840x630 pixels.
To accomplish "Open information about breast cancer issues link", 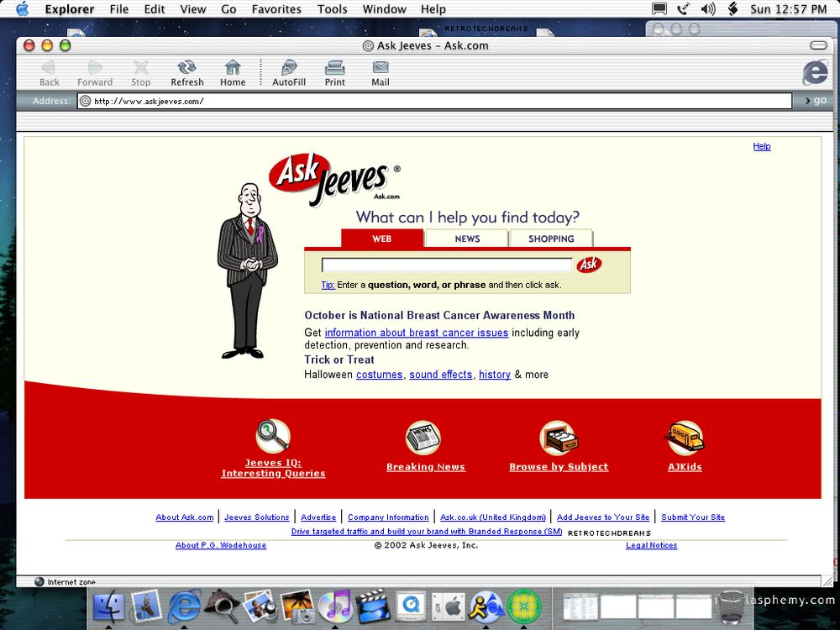I will (417, 333).
